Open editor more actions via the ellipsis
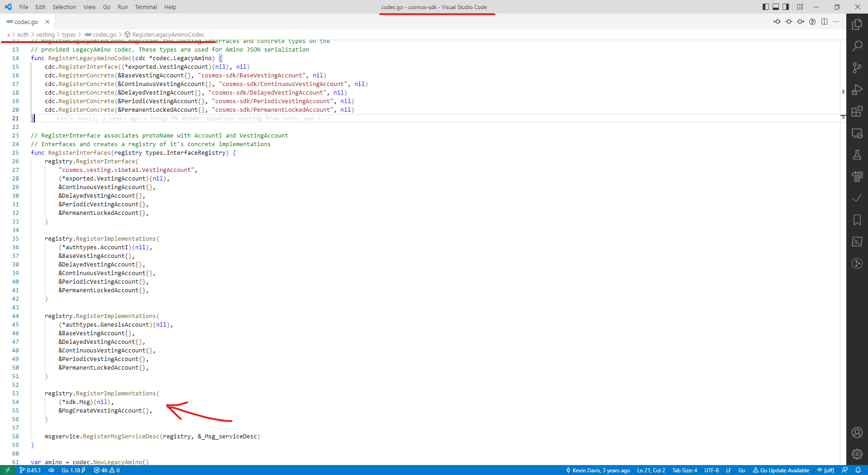Image resolution: width=868 pixels, height=475 pixels. pyautogui.click(x=836, y=21)
